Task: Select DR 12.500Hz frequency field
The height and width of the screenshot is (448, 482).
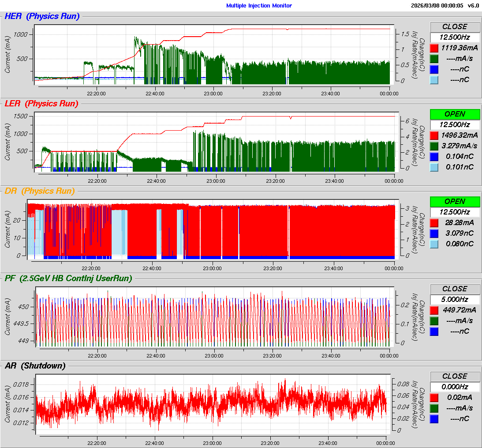Action: click(x=455, y=212)
